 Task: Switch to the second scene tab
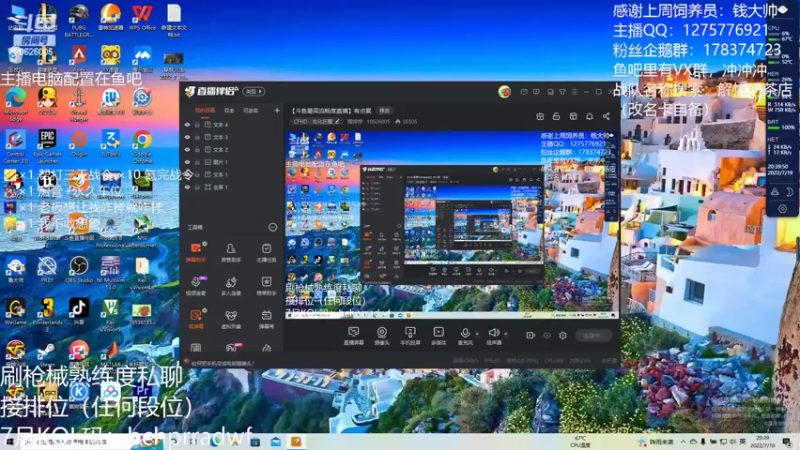click(x=229, y=111)
